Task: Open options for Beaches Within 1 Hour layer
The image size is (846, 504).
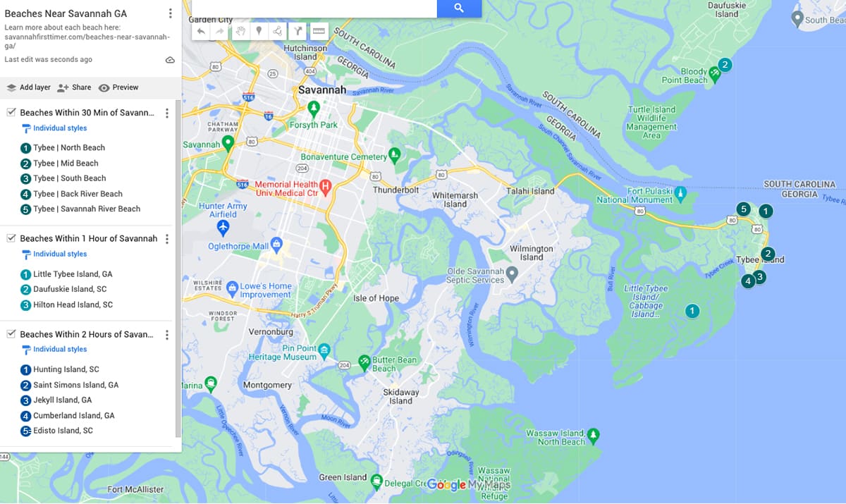Action: click(167, 239)
